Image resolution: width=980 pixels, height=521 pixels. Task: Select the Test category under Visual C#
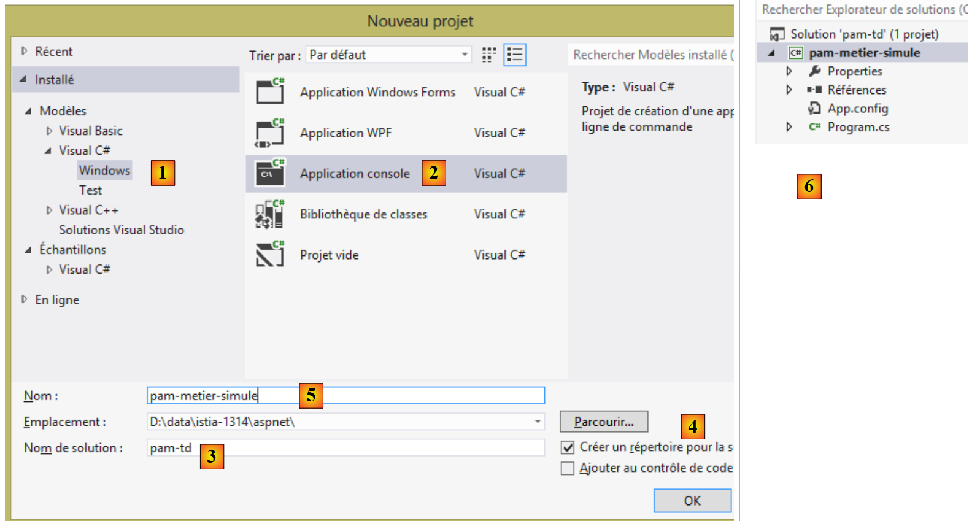coord(90,190)
